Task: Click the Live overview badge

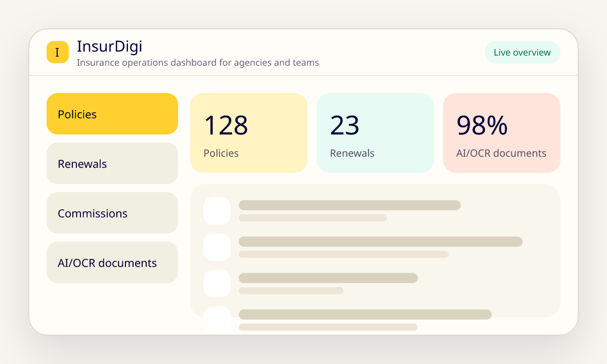Action: [523, 53]
